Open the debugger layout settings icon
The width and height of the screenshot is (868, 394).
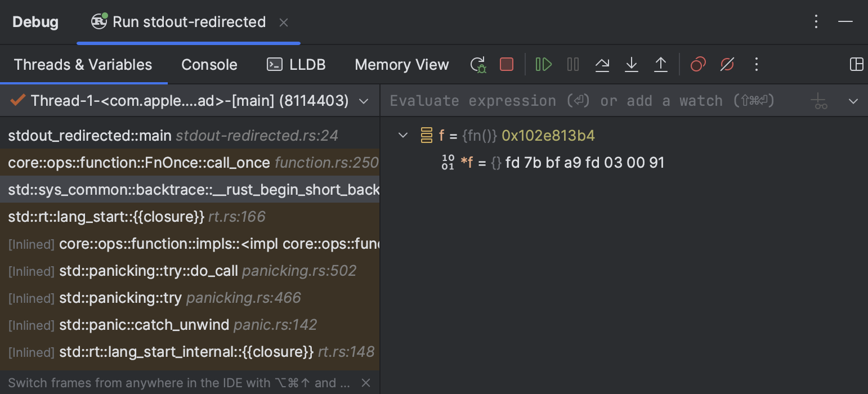(857, 64)
